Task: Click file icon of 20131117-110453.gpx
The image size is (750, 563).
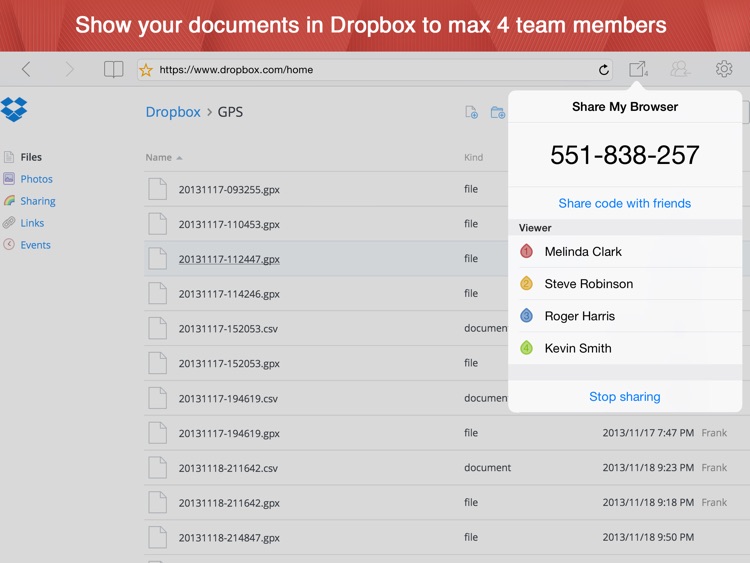Action: pyautogui.click(x=157, y=224)
